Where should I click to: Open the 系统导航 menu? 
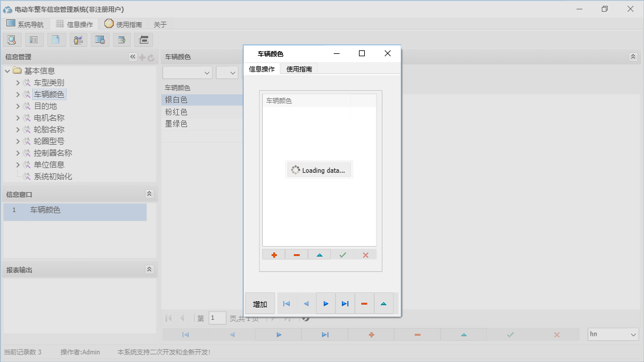pyautogui.click(x=26, y=24)
